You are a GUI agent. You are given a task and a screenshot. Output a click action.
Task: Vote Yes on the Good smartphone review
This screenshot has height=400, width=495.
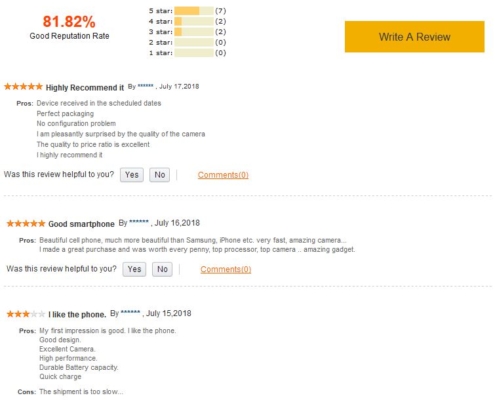click(134, 269)
